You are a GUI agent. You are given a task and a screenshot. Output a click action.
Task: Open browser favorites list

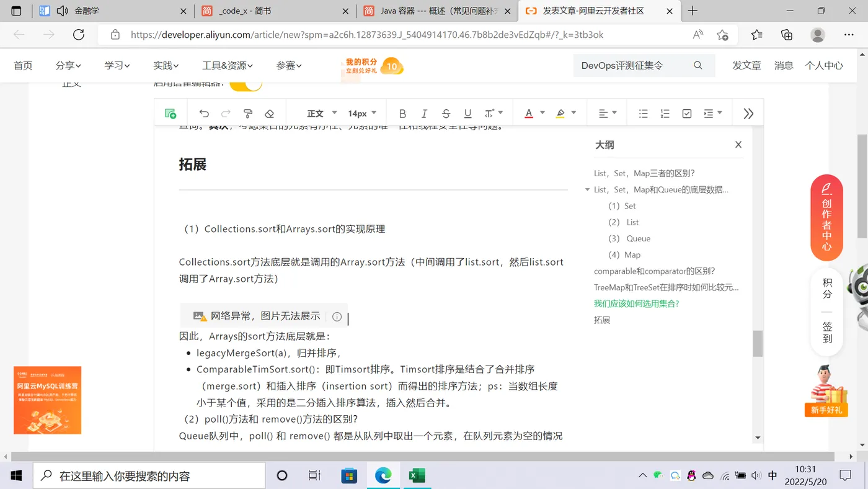tap(756, 35)
